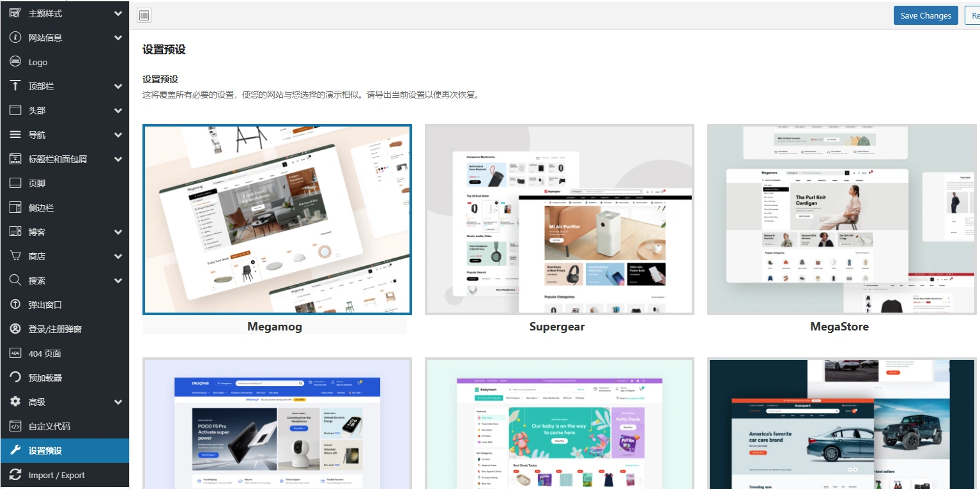Click the 自定义代码 code icon
This screenshot has height=489, width=980.
[x=14, y=426]
